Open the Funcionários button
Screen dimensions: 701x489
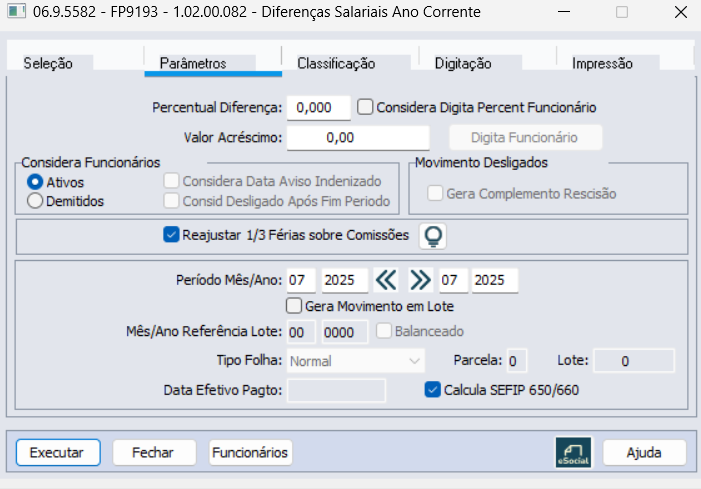(250, 452)
